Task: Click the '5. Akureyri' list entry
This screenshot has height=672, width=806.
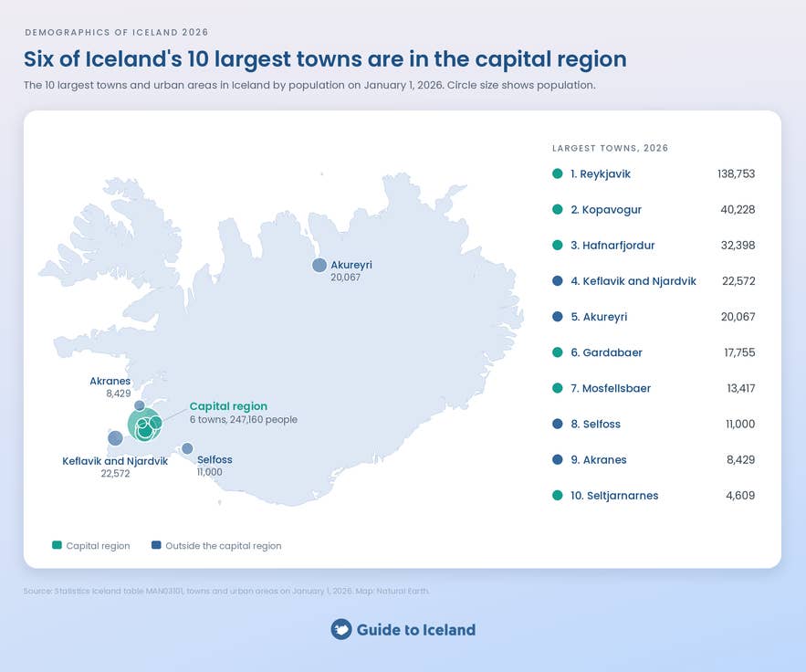Action: (x=599, y=317)
